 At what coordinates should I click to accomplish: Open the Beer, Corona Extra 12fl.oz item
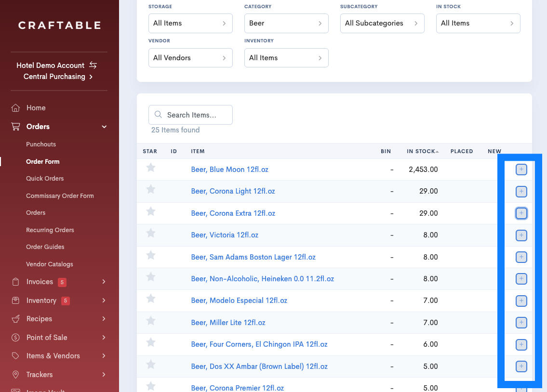233,213
